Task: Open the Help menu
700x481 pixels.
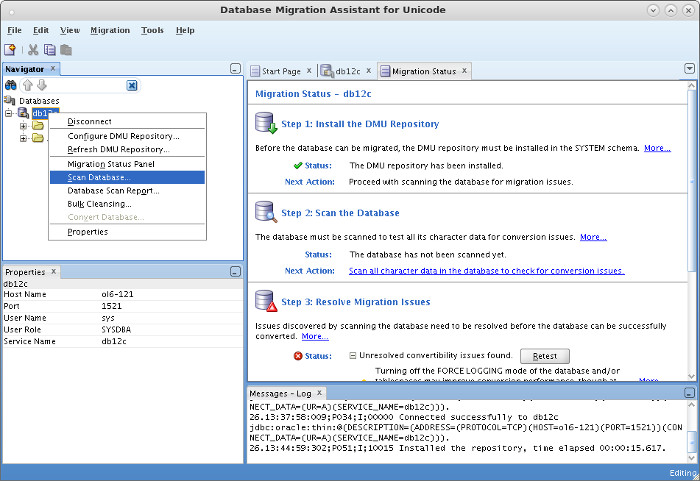Action: click(185, 30)
